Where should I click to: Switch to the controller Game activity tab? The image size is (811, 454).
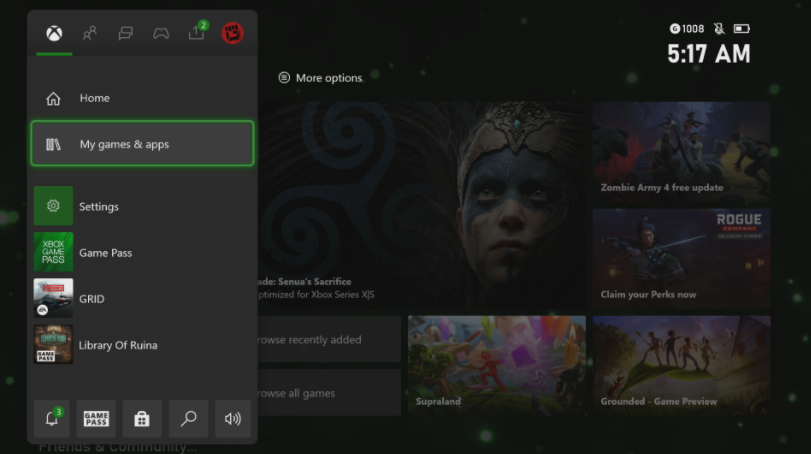161,34
